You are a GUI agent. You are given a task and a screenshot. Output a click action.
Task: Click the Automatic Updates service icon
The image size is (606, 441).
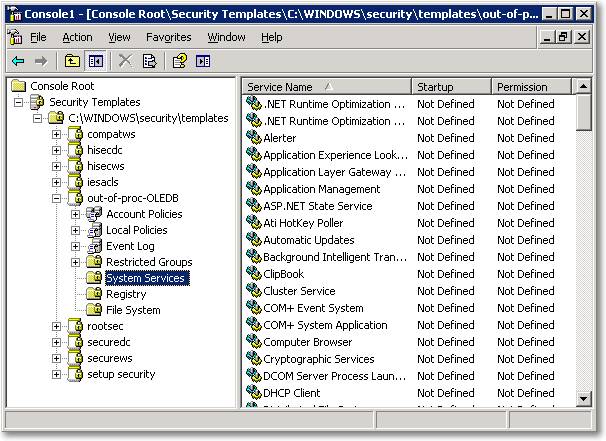coord(254,239)
